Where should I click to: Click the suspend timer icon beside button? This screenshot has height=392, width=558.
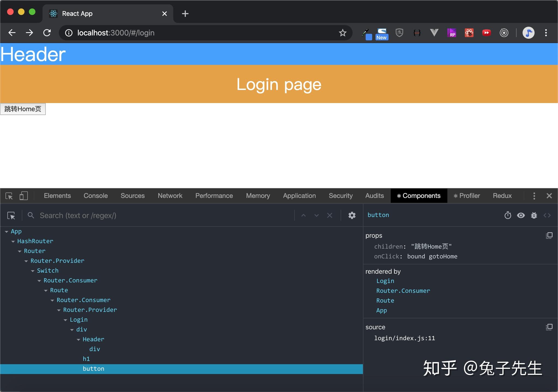pyautogui.click(x=508, y=215)
